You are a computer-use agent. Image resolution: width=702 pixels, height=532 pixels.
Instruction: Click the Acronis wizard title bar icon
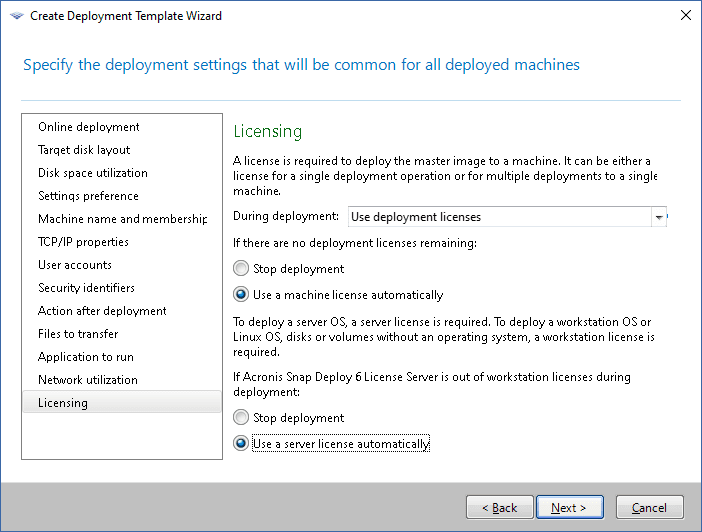tap(13, 16)
